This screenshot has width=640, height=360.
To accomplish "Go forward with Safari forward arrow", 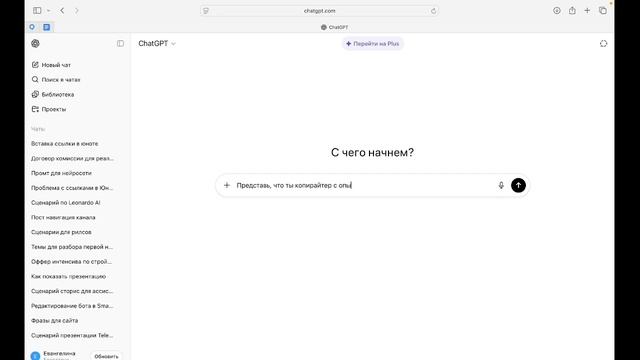I will pos(76,11).
